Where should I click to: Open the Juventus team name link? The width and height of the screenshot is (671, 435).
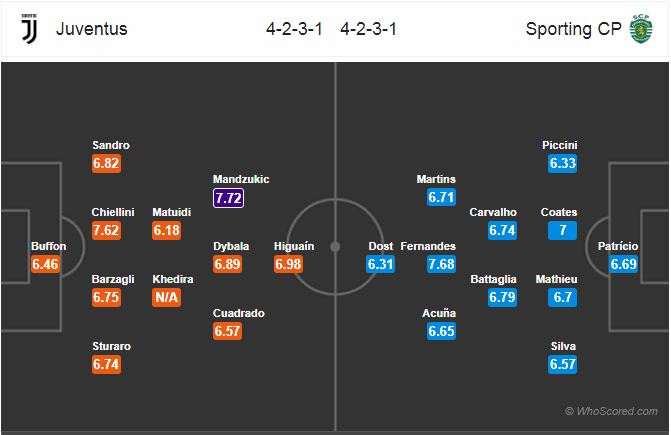(92, 29)
